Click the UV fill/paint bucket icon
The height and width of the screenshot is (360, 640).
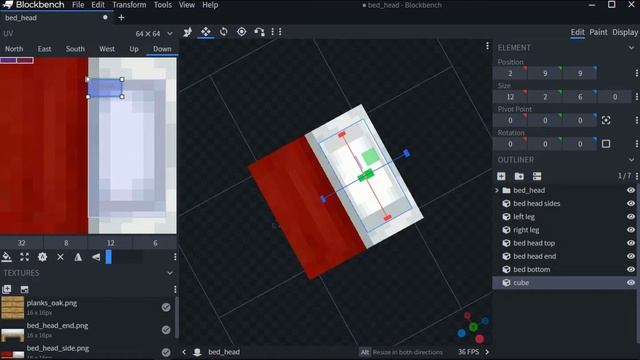[x=7, y=257]
